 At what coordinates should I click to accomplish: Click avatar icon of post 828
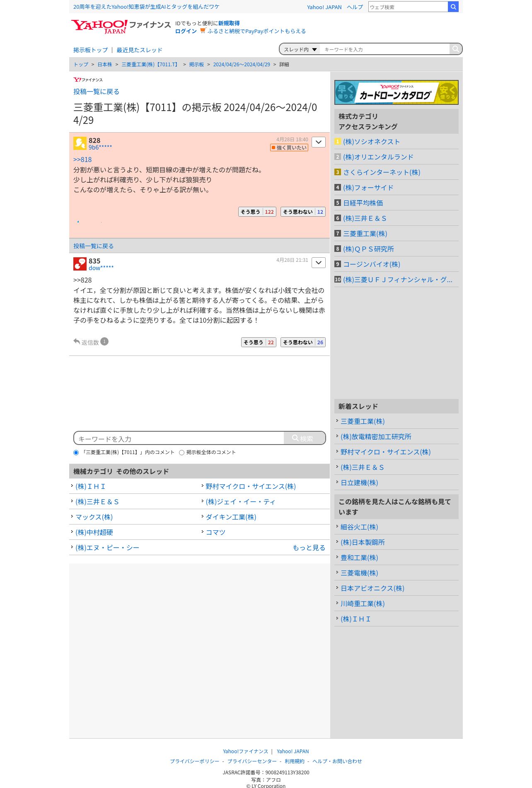tap(80, 143)
